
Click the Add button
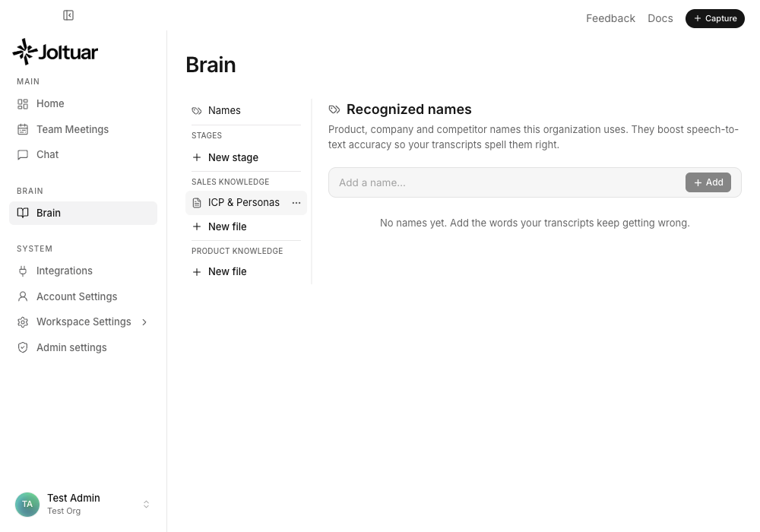[x=708, y=182]
